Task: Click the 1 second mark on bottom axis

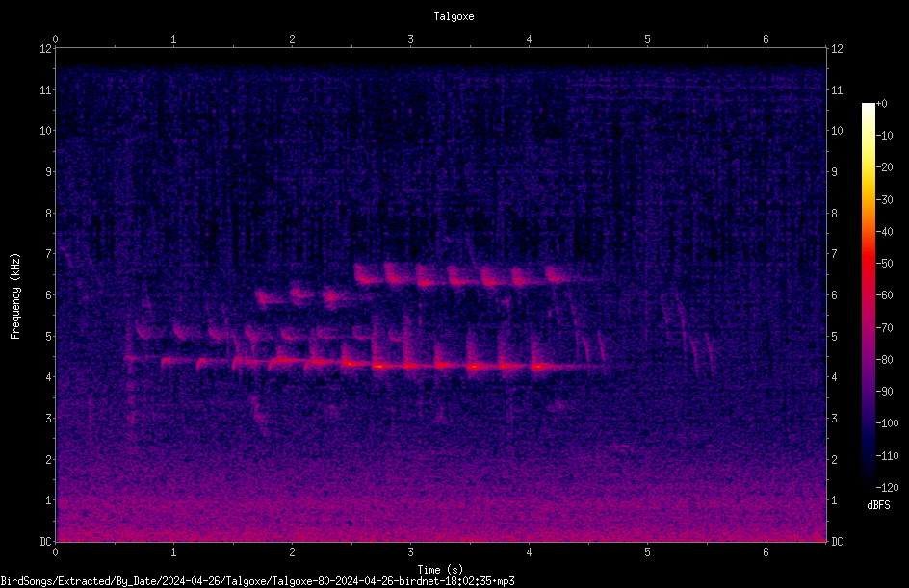Action: pos(173,552)
